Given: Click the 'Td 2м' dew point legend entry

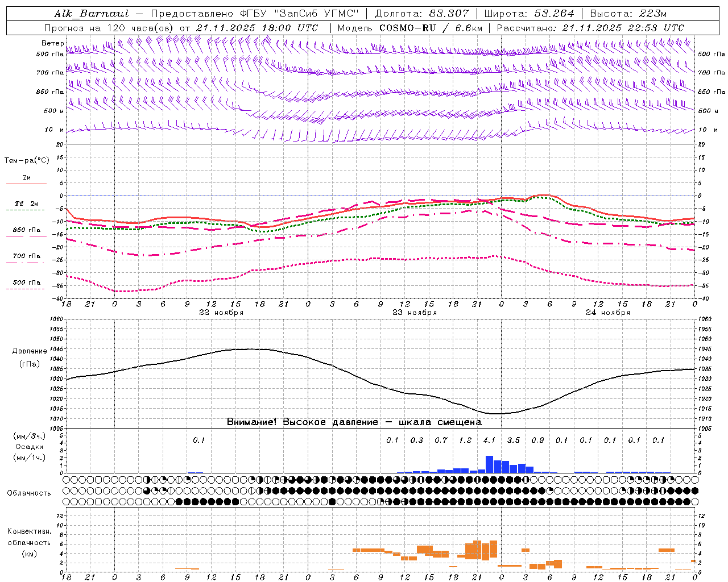Looking at the screenshot, I should click(27, 203).
